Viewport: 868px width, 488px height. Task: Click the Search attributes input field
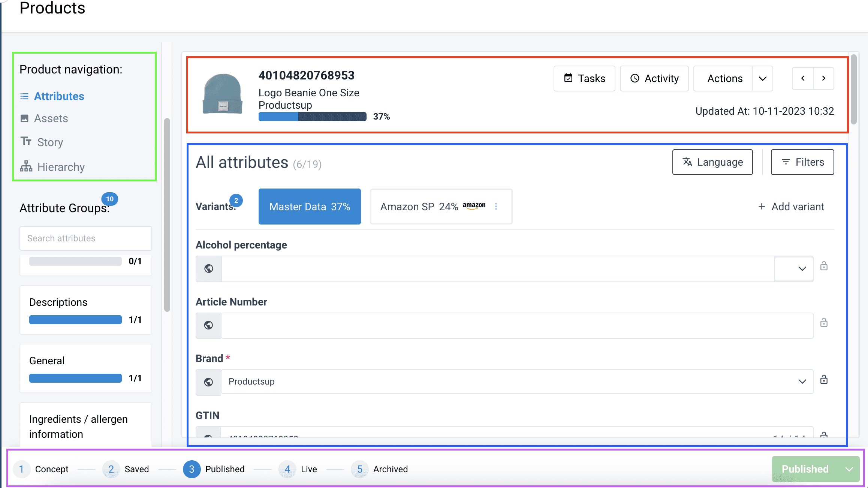coord(86,238)
